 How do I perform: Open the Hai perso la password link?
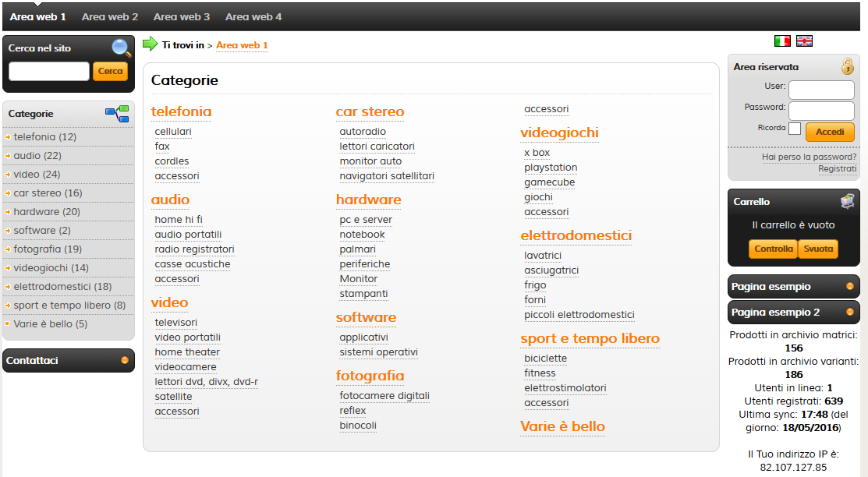pyautogui.click(x=809, y=157)
